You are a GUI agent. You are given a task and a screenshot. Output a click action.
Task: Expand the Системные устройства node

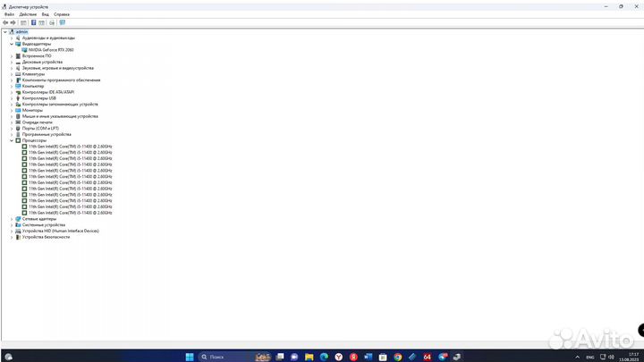pos(12,225)
